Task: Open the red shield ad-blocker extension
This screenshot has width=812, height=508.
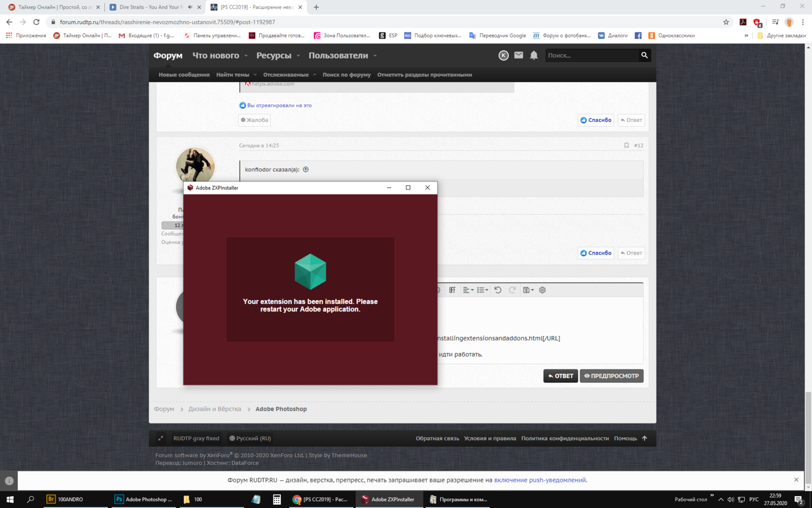Action: pyautogui.click(x=758, y=22)
